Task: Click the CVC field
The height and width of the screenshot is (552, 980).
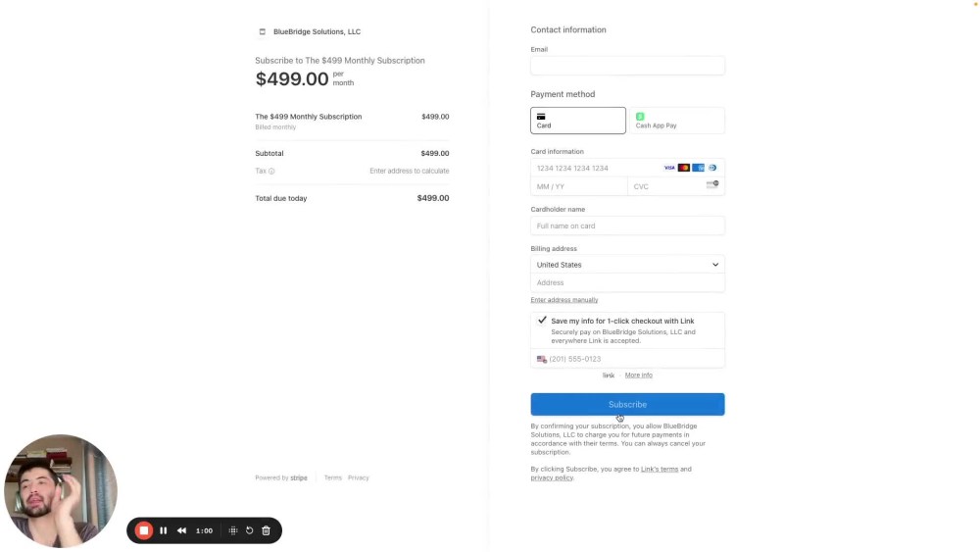Action: pyautogui.click(x=676, y=187)
